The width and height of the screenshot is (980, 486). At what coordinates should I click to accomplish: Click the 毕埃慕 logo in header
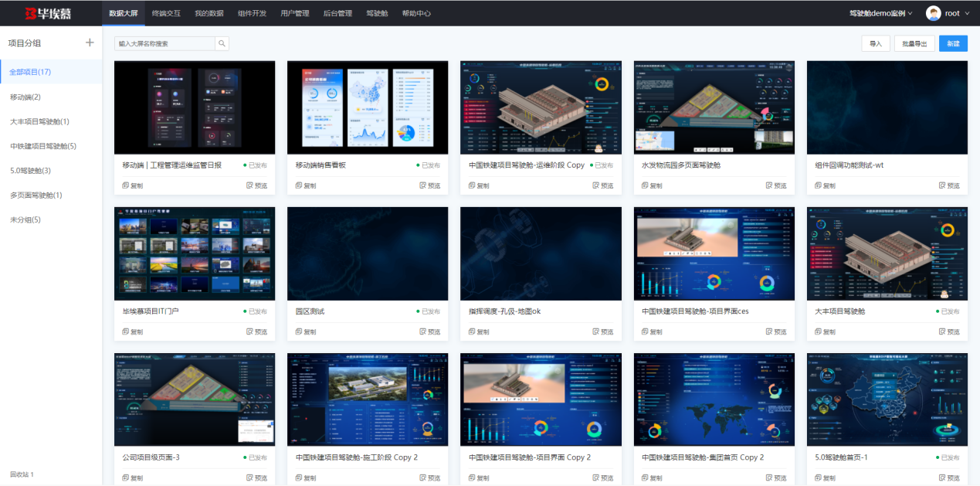(x=48, y=13)
